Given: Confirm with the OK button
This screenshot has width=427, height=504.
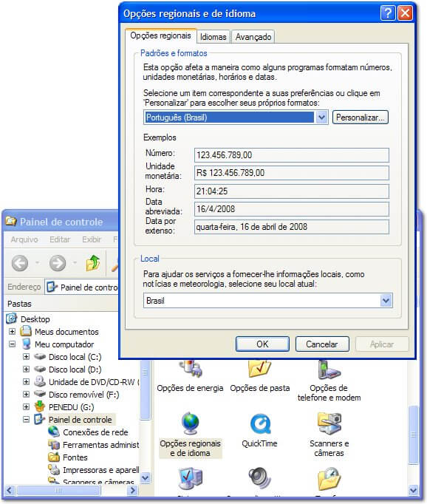Looking at the screenshot, I should tap(262, 344).
